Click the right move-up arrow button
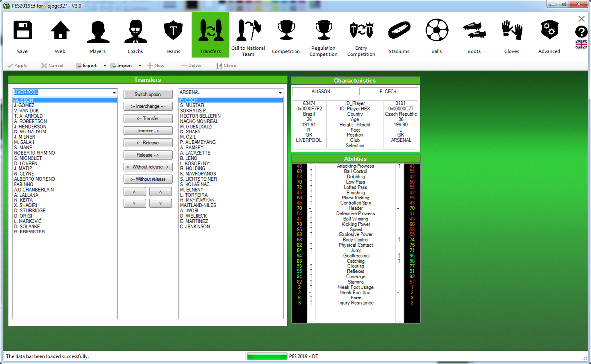Screen dimensions: 591x364 pos(161,191)
